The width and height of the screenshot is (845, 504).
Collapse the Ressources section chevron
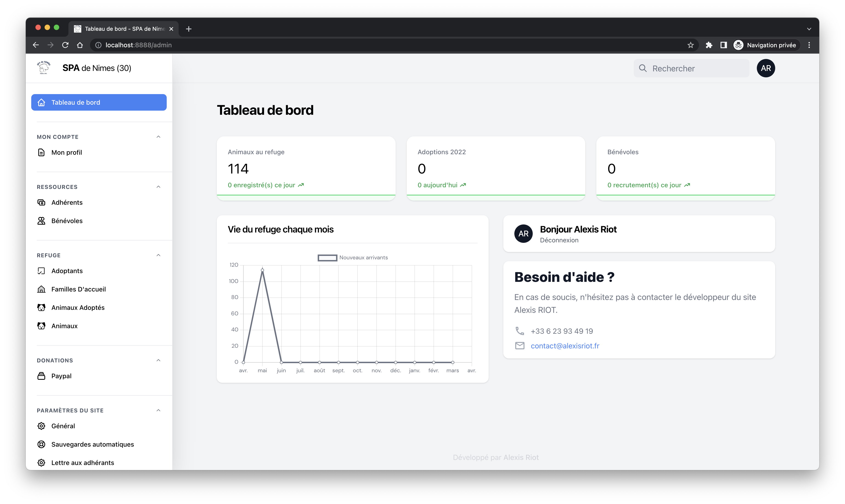(158, 187)
